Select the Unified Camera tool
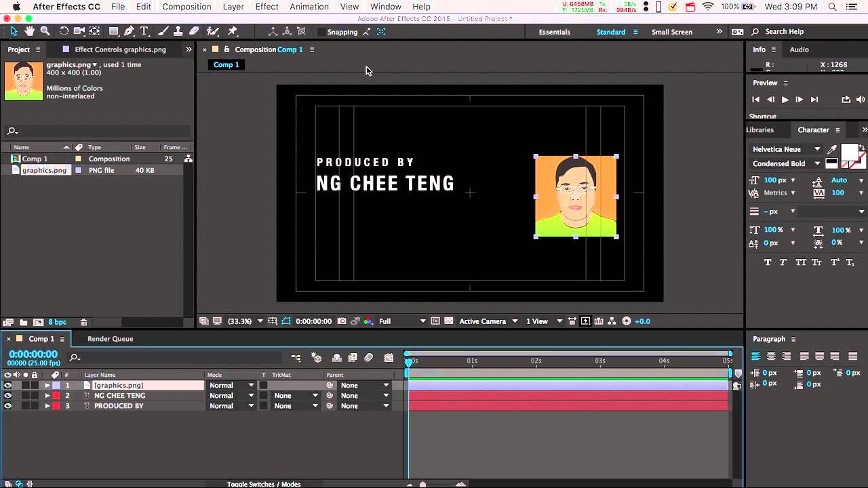The height and width of the screenshot is (488, 868). click(x=79, y=31)
